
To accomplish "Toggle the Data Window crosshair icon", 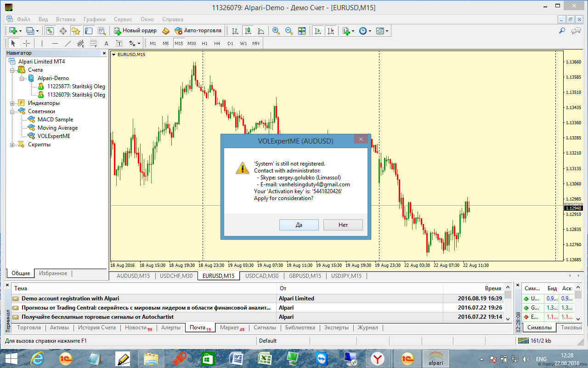I will tap(63, 31).
